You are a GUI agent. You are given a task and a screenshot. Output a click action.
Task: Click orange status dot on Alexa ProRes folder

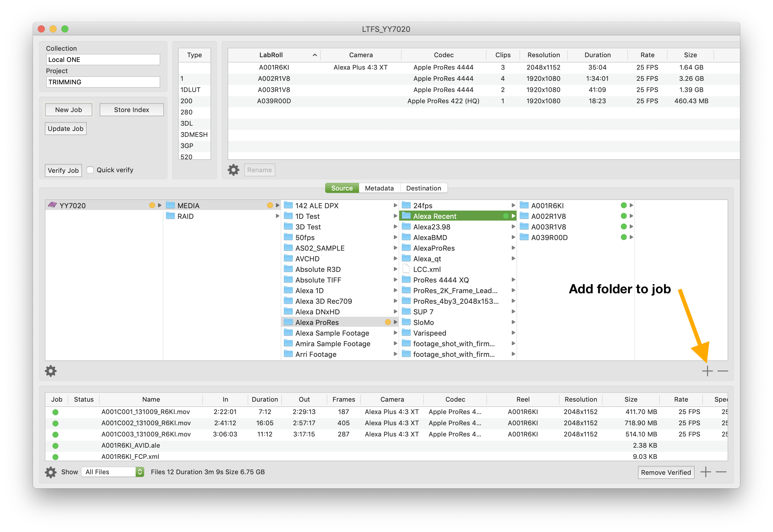coord(387,322)
